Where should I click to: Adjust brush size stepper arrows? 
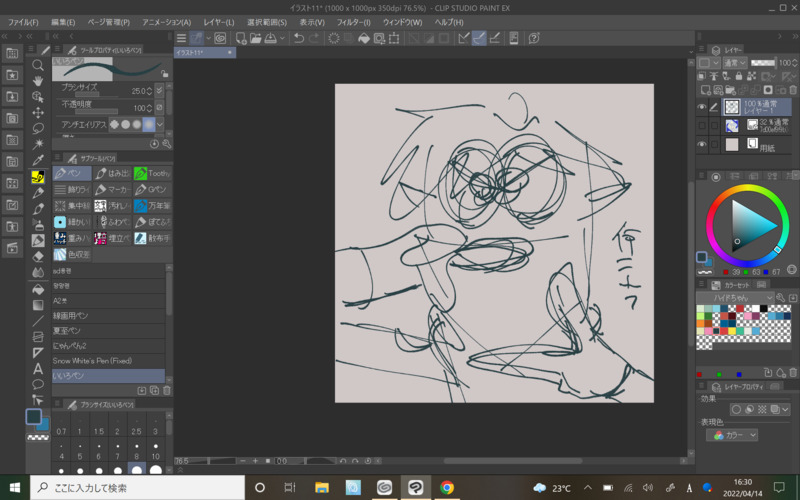[149, 91]
